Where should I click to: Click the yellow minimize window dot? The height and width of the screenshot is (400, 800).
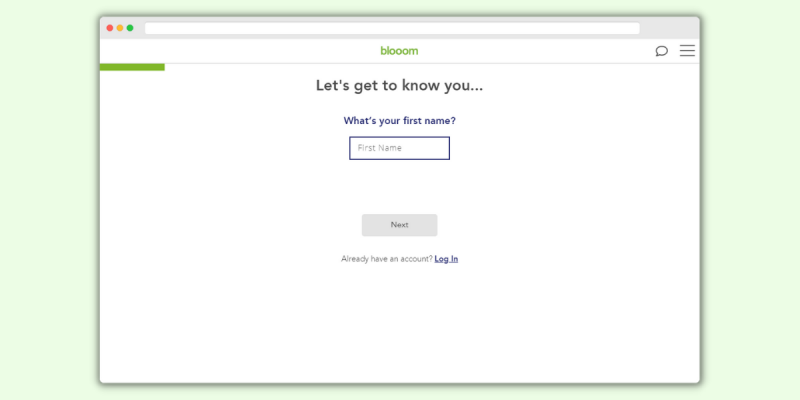[120, 28]
